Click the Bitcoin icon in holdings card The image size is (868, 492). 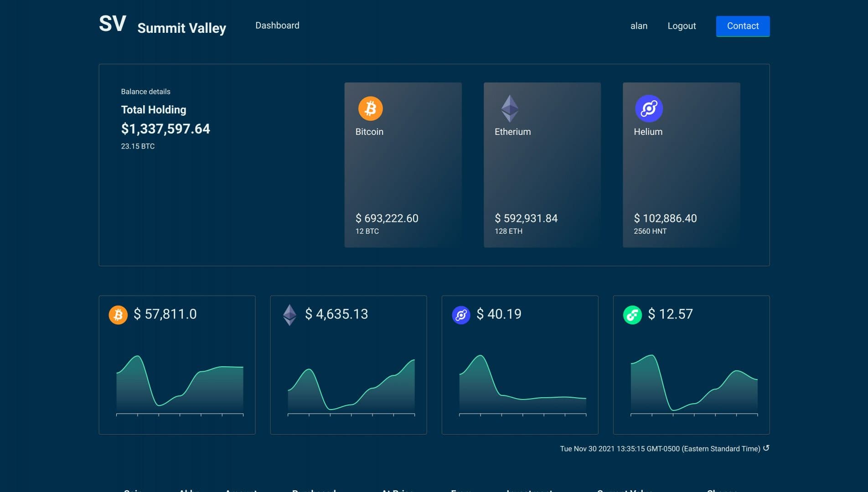click(370, 108)
